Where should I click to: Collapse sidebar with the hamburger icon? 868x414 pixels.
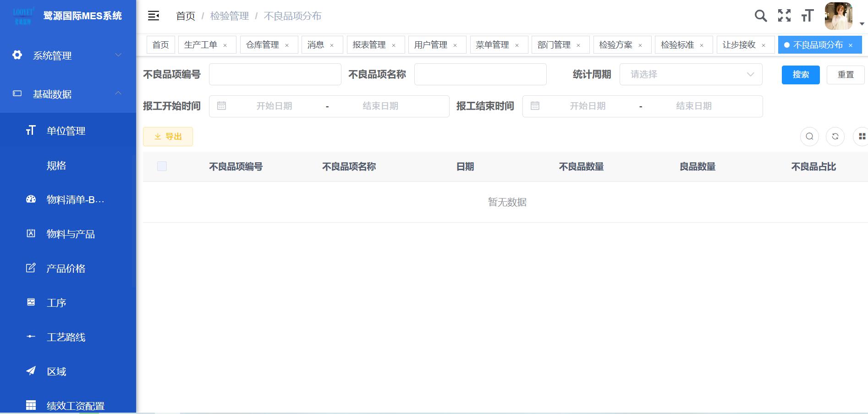(154, 16)
